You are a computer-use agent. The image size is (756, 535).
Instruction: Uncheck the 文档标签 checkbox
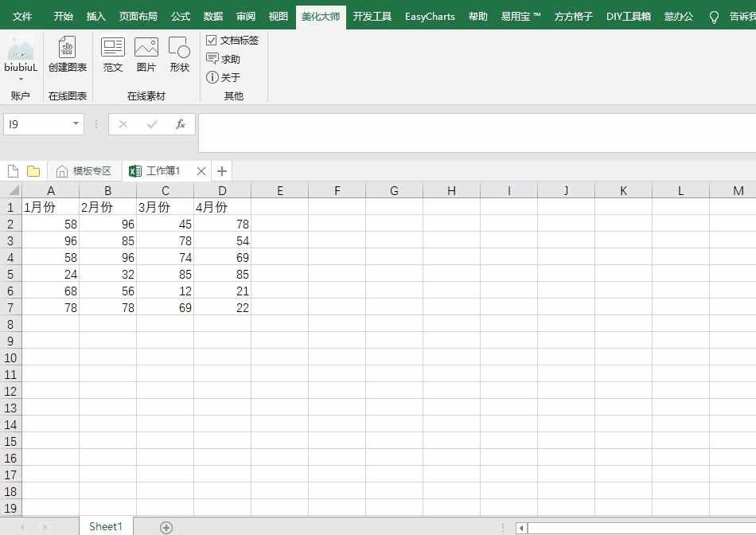coord(212,39)
